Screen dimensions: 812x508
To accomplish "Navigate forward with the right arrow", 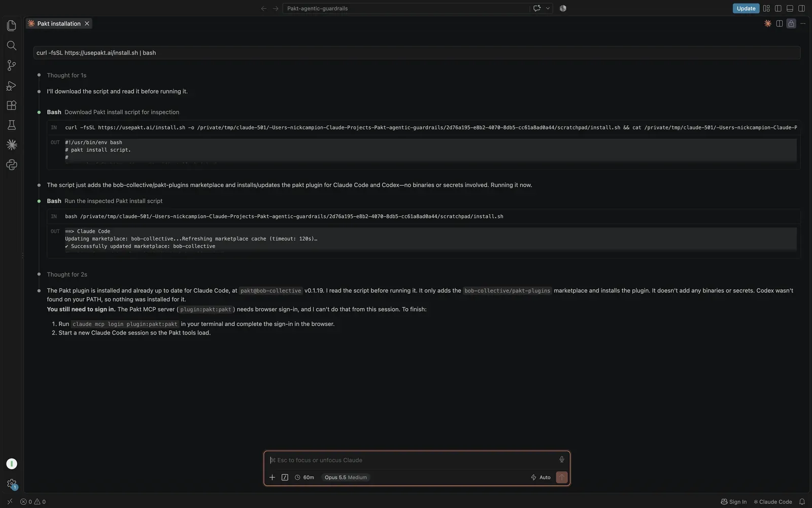I will coord(276,8).
